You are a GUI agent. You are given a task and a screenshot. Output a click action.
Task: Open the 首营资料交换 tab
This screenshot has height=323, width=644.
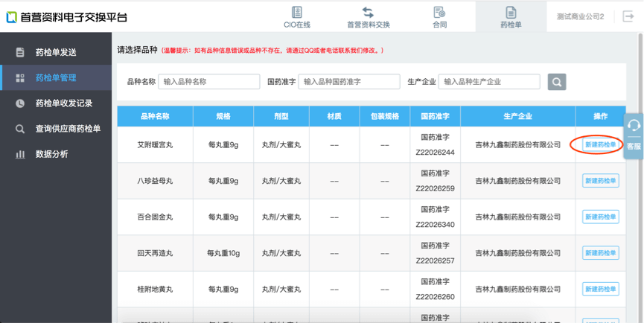(369, 17)
